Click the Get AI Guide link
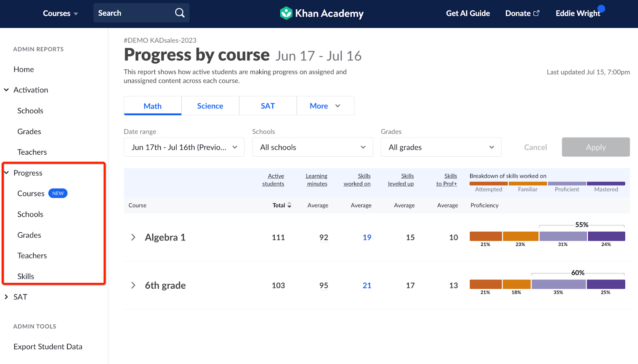 [x=468, y=13]
